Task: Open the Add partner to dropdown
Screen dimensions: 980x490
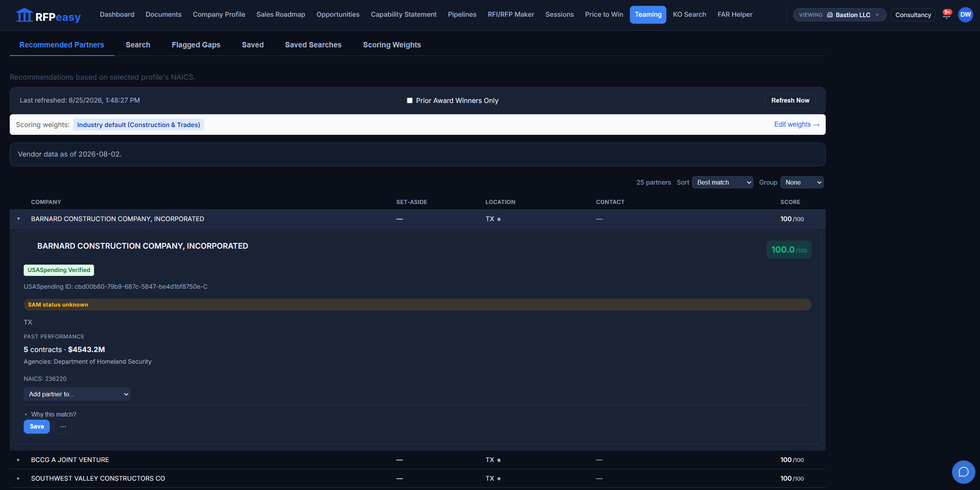Action: (77, 394)
